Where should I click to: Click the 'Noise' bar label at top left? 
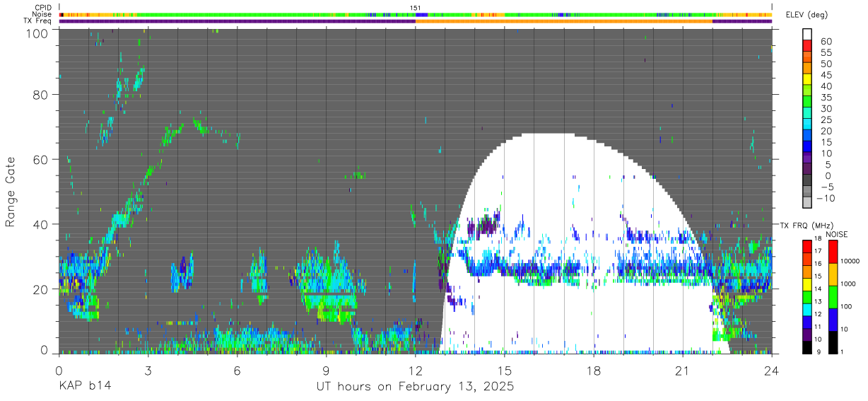coord(43,14)
